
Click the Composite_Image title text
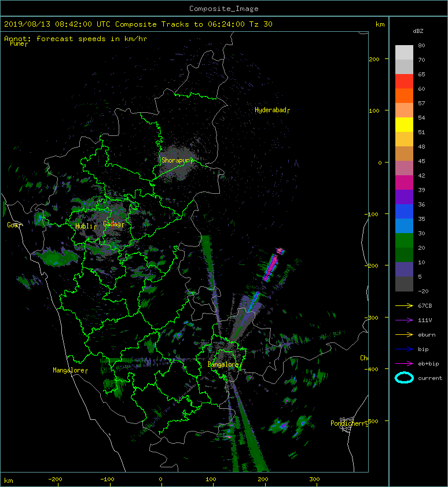click(224, 9)
